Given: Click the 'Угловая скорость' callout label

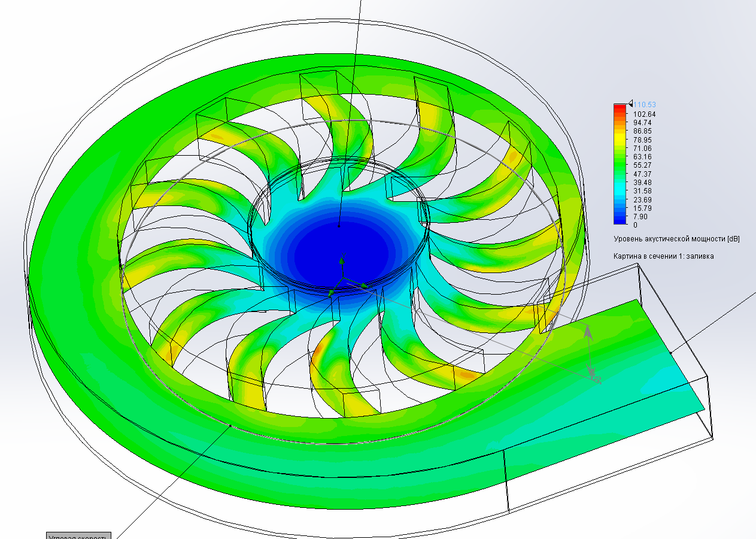Looking at the screenshot, I should click(79, 535).
